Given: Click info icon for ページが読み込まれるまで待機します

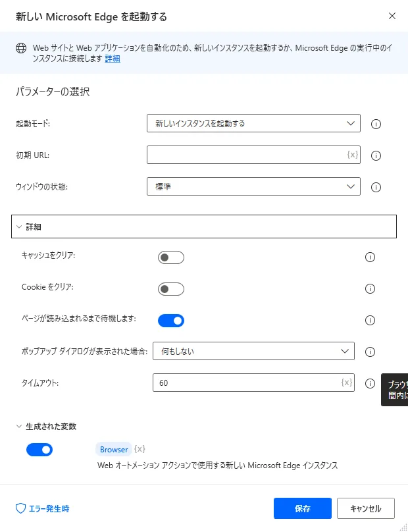Looking at the screenshot, I should point(370,320).
